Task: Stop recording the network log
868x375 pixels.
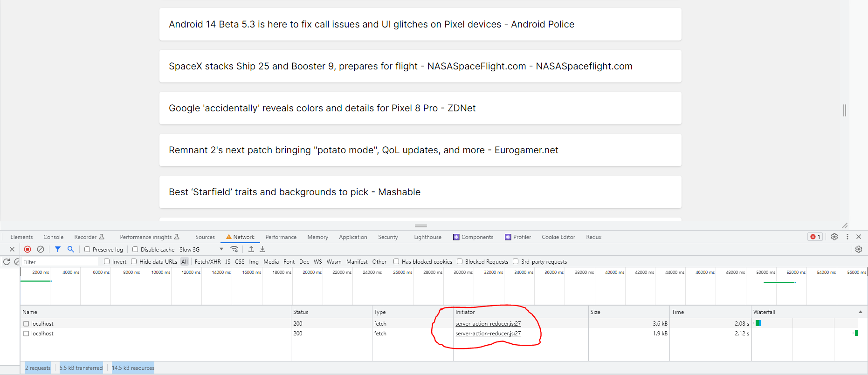Action: pos(28,249)
